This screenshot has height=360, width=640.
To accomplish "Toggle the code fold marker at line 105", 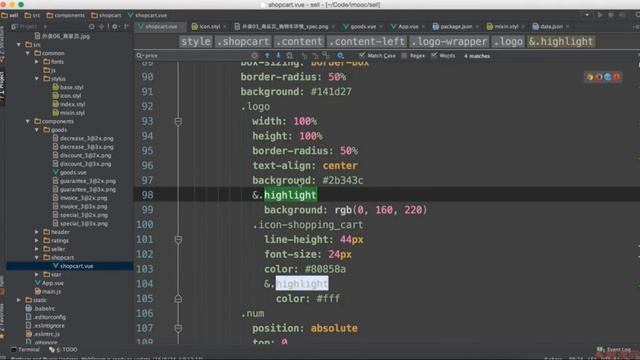I will click(x=178, y=299).
